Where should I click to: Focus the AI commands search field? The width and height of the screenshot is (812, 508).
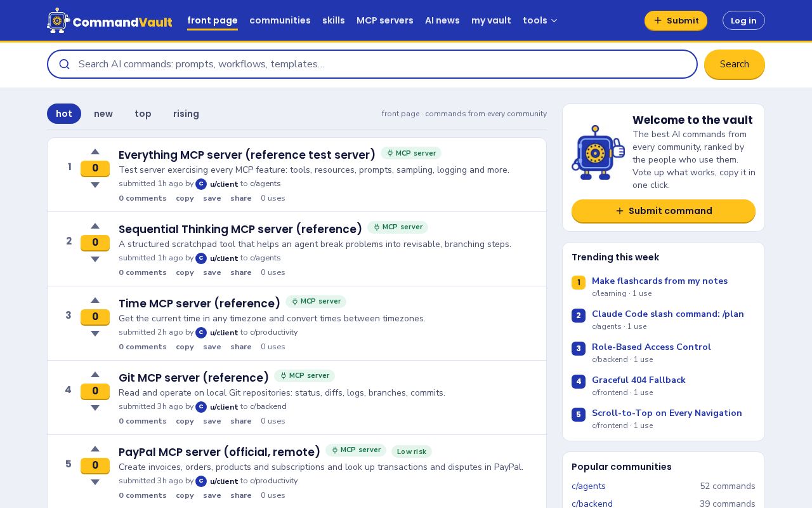[372, 64]
